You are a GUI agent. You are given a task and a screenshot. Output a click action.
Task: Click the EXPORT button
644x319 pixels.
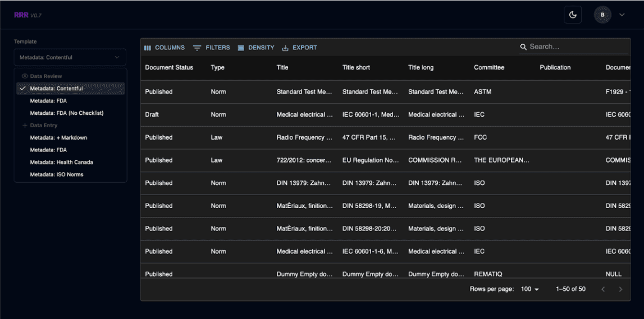(x=299, y=48)
